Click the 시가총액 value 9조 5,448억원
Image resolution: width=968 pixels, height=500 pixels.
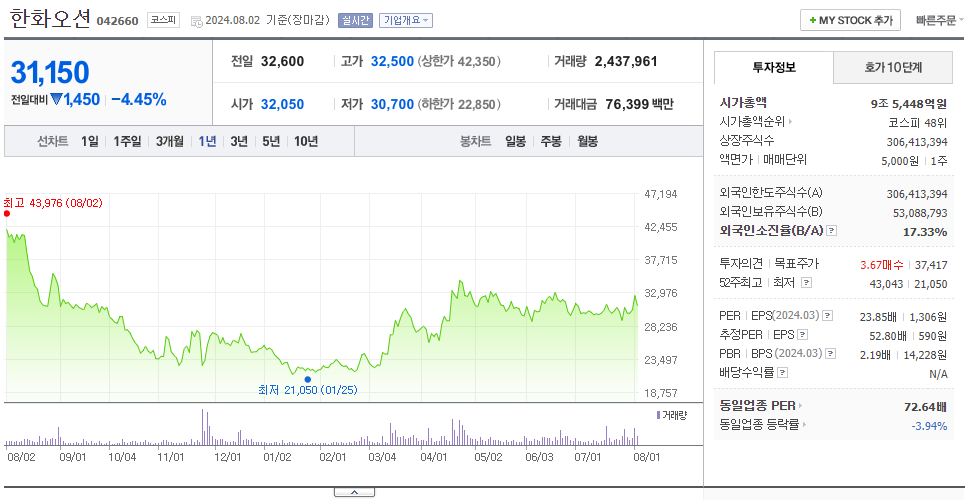(909, 104)
